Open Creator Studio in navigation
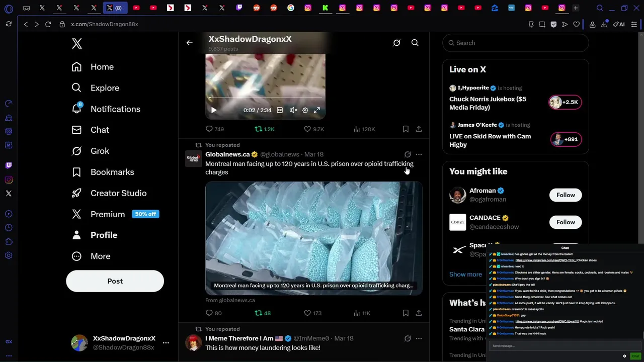Image resolution: width=644 pixels, height=362 pixels. (x=109, y=193)
